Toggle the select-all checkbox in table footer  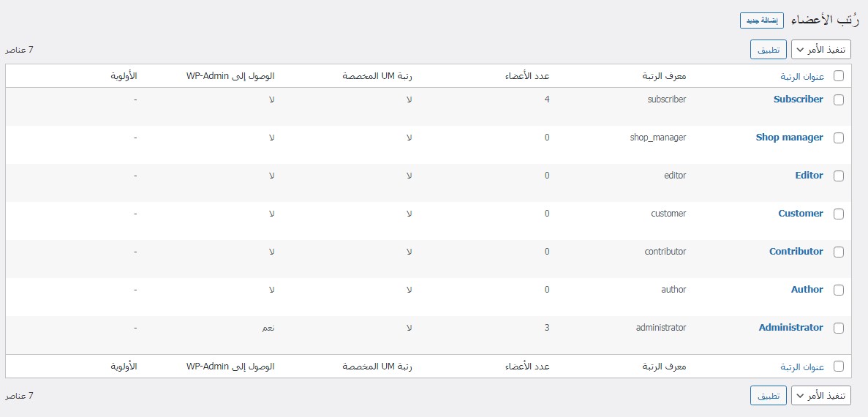pyautogui.click(x=838, y=367)
